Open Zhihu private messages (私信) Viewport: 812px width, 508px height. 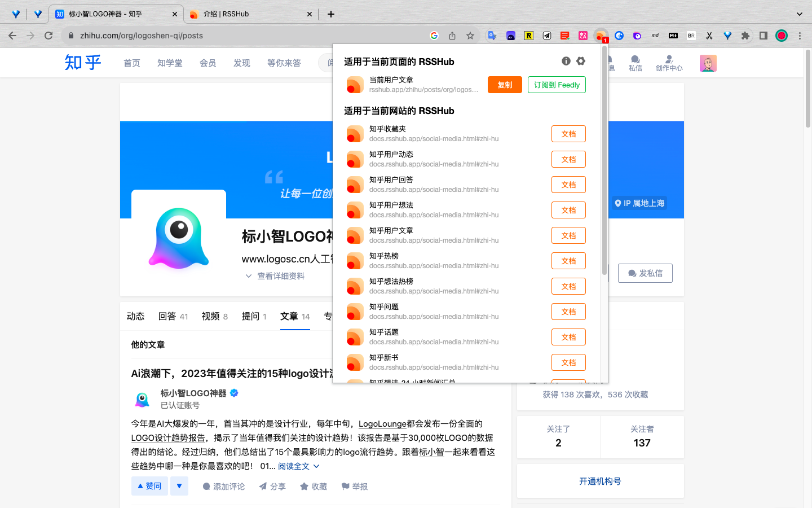(636, 63)
